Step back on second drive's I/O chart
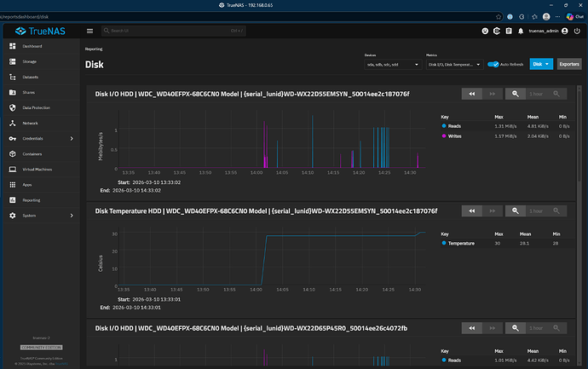The width and height of the screenshot is (588, 369). click(x=472, y=328)
